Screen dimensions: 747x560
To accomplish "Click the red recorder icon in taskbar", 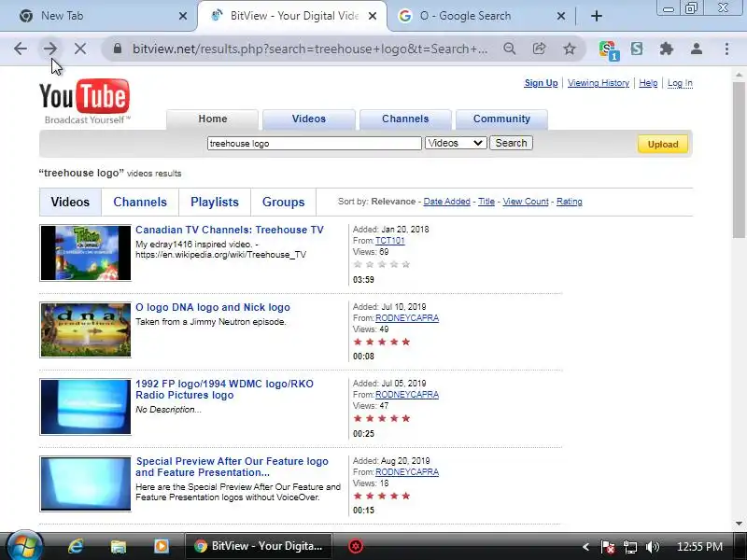I will pos(356,546).
